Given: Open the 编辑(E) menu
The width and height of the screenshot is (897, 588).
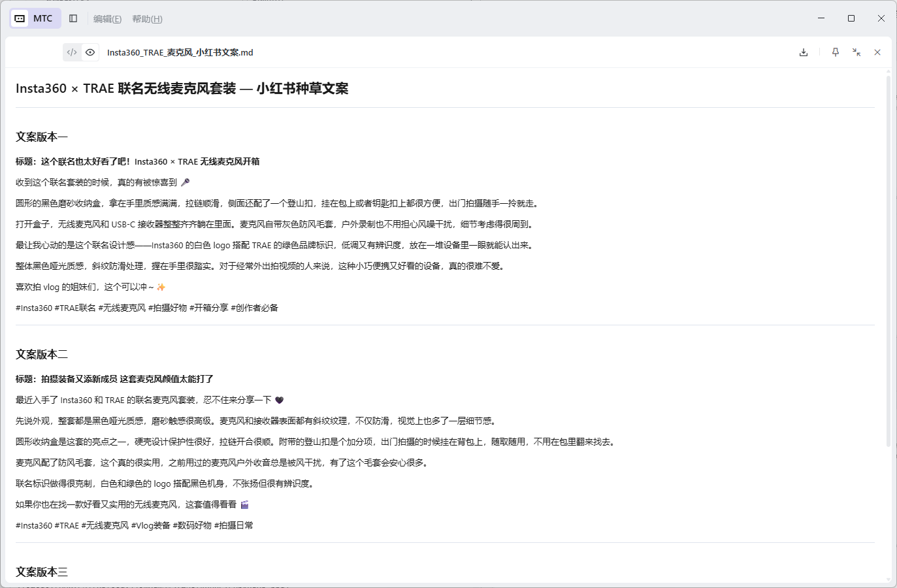Looking at the screenshot, I should 108,19.
